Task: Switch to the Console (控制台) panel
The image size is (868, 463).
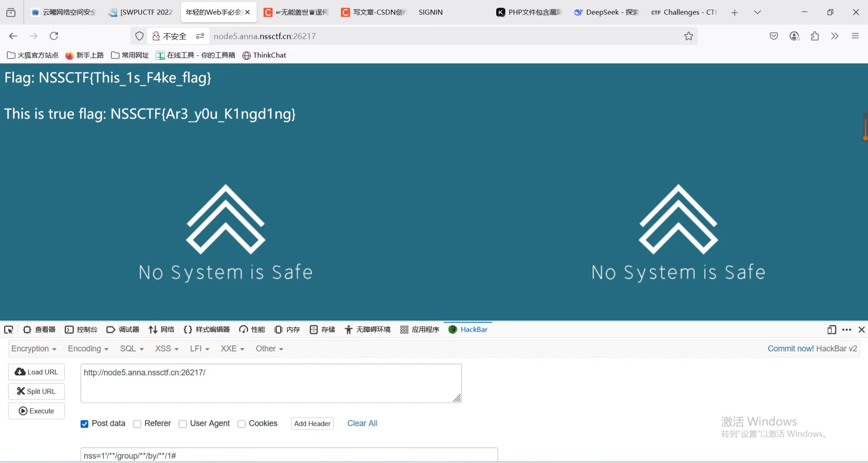Action: point(81,329)
